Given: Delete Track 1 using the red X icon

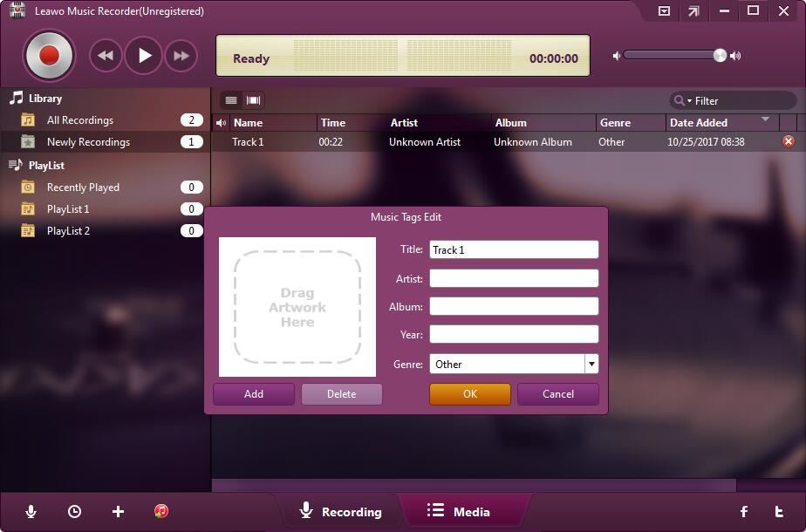Looking at the screenshot, I should click(x=788, y=140).
